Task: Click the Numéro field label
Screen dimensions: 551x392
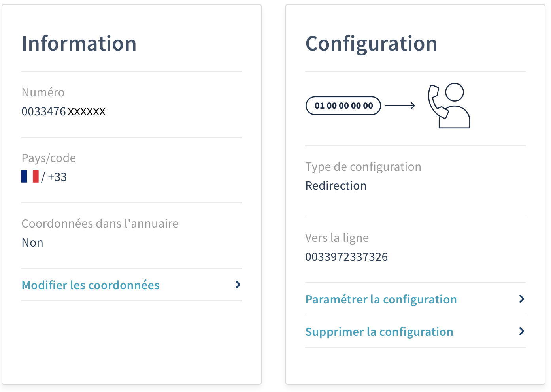Action: 43,92
